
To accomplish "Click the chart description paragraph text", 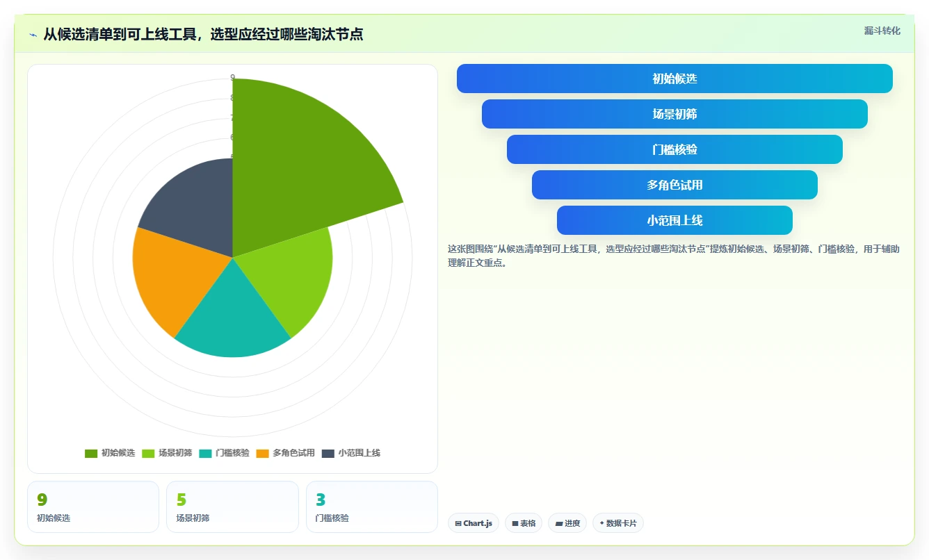I will tap(673, 256).
